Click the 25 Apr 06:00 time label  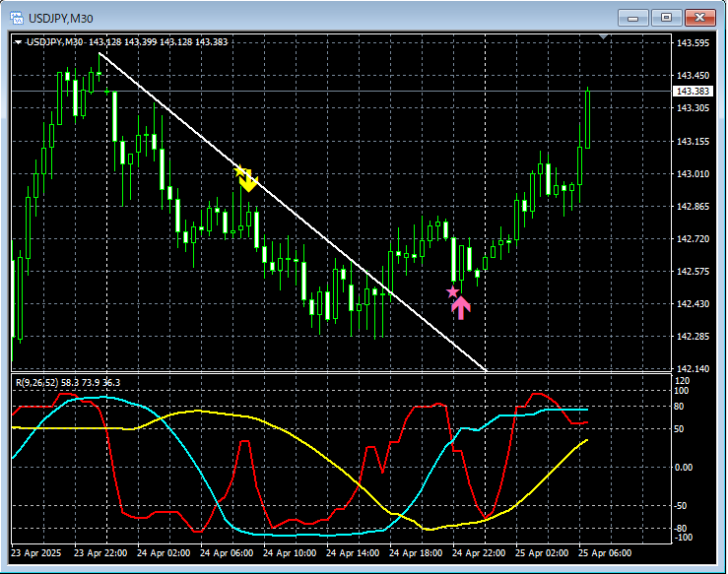tap(605, 553)
